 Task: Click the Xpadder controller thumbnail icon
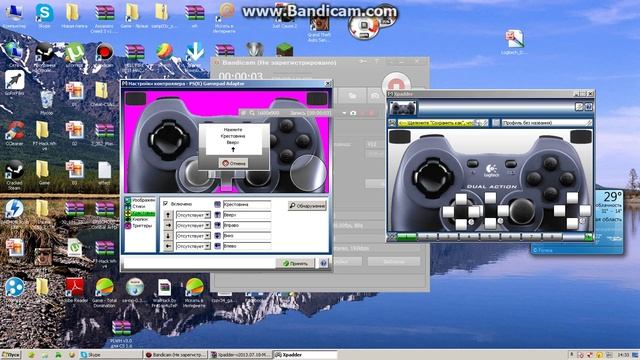(402, 108)
